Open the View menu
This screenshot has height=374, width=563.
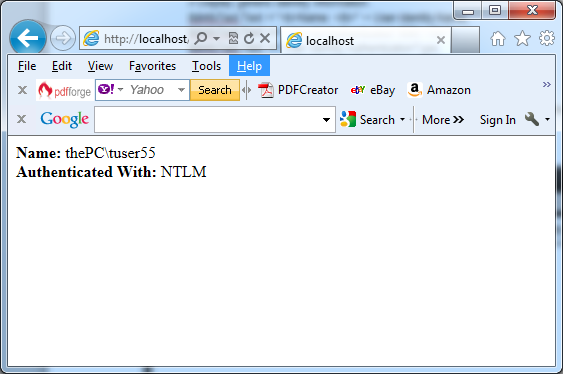(100, 66)
